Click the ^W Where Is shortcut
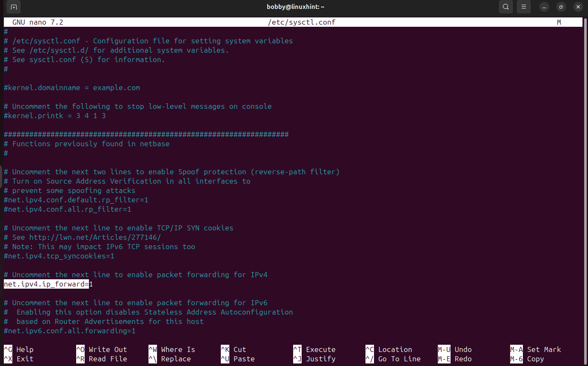Screen dimensions: 588x366 172,349
